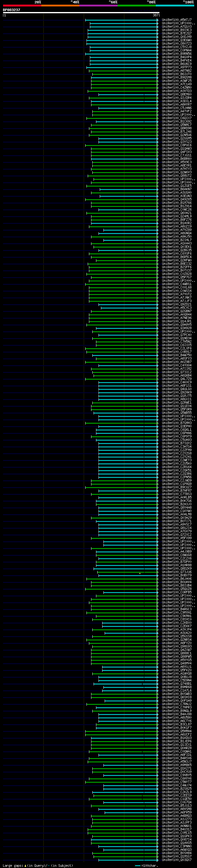197x868 pixels.
Task: Select UniRef100_Q2GGM5 label
Action: [x=177, y=139]
